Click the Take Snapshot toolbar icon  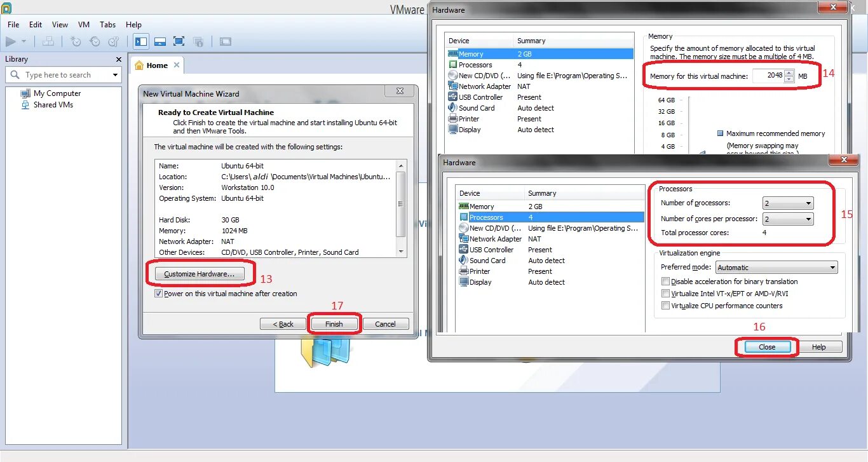point(76,42)
